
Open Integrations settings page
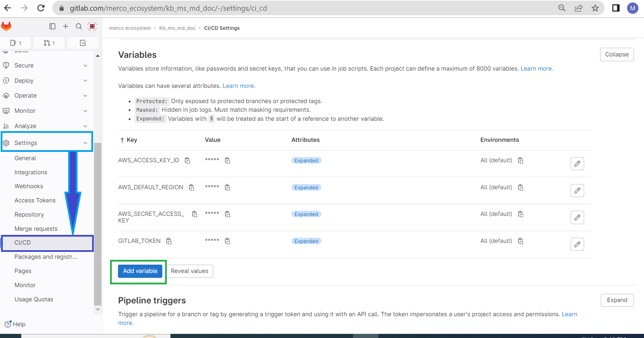[x=31, y=172]
